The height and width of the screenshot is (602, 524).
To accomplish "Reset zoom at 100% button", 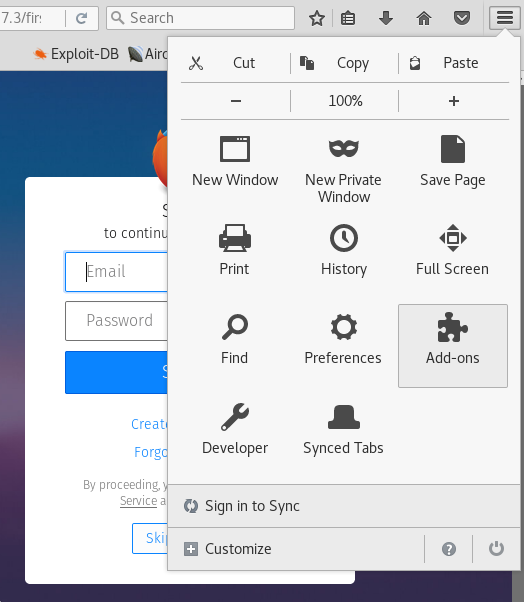I will point(345,101).
